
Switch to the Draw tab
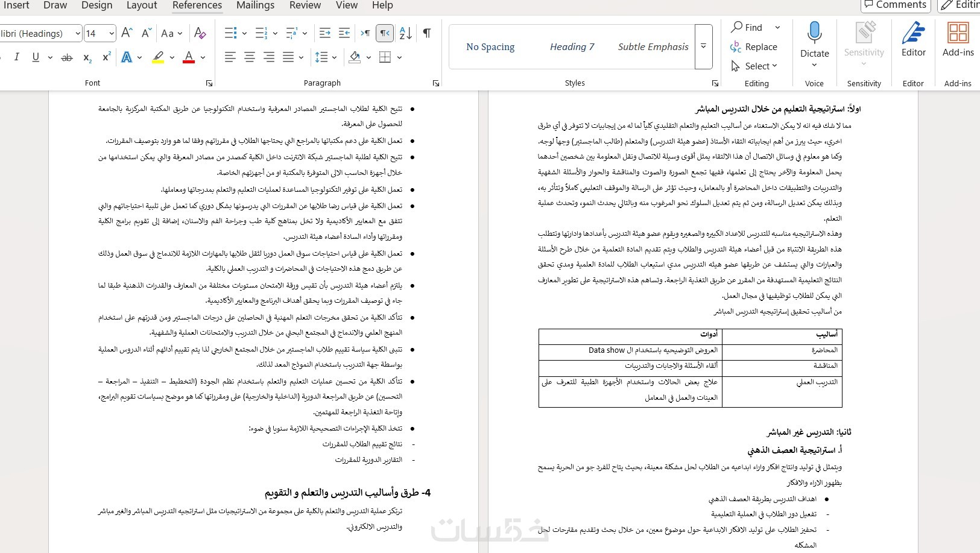[x=55, y=5]
